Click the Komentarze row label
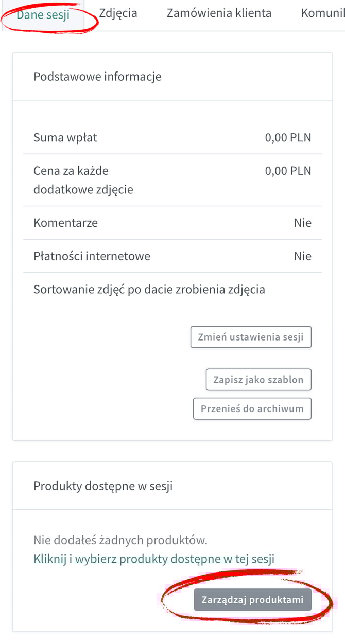The image size is (345, 644). point(65,223)
